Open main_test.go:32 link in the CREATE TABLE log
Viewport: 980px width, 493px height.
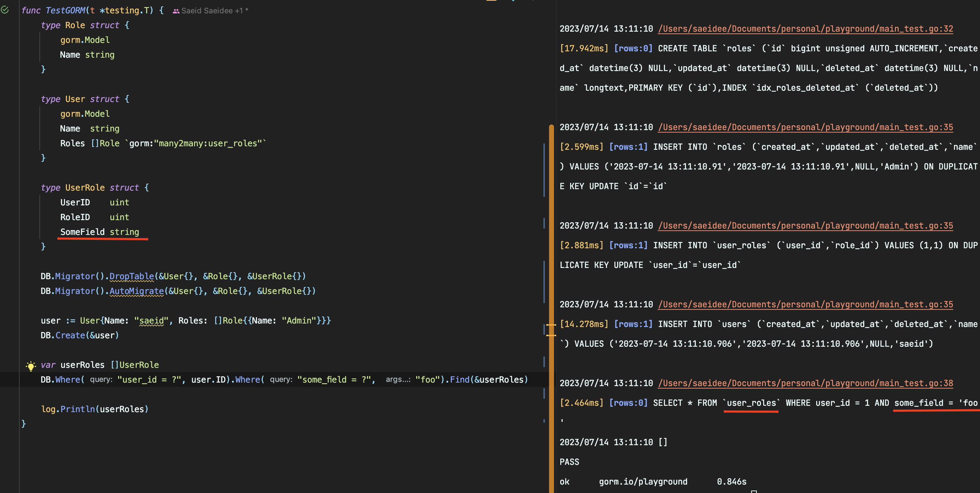[x=805, y=28]
